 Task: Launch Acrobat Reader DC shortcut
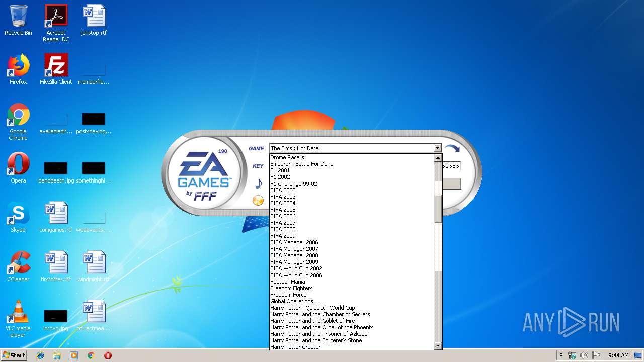point(56,23)
